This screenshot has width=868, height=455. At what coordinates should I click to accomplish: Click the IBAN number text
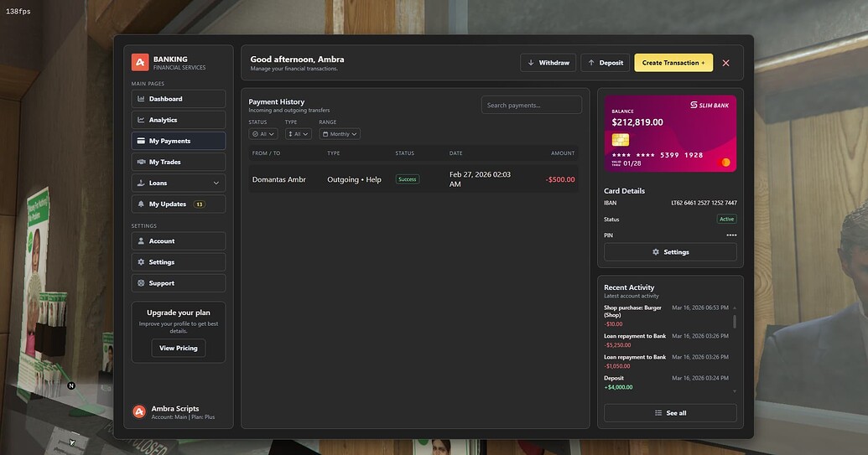[x=704, y=203]
